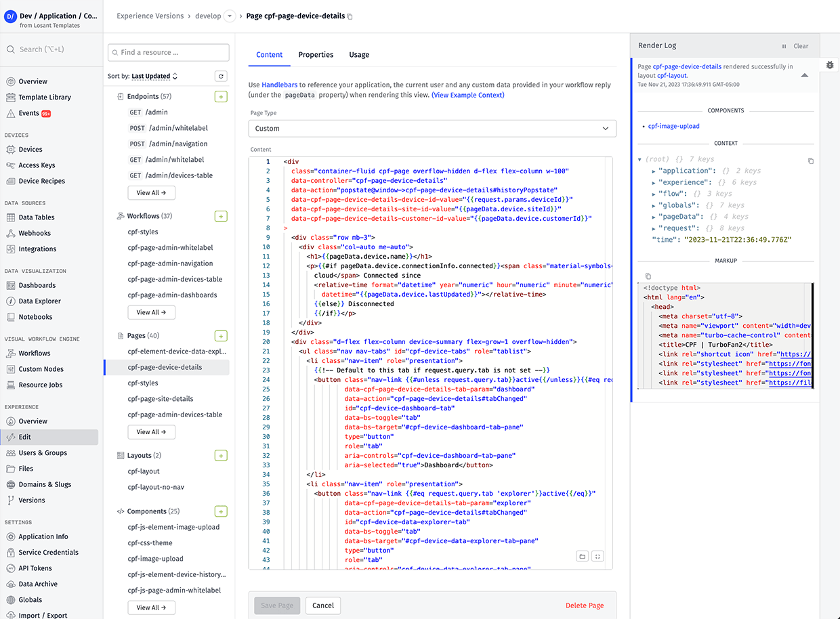The image size is (840, 619).
Task: Collapse the render log entry
Action: click(x=804, y=76)
